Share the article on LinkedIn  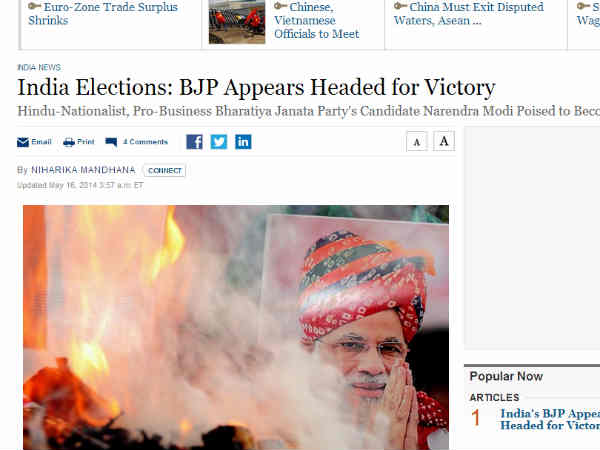243,142
